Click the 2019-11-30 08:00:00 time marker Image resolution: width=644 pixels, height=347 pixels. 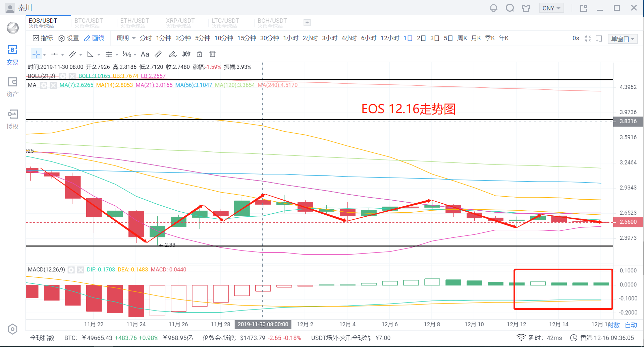click(x=263, y=324)
